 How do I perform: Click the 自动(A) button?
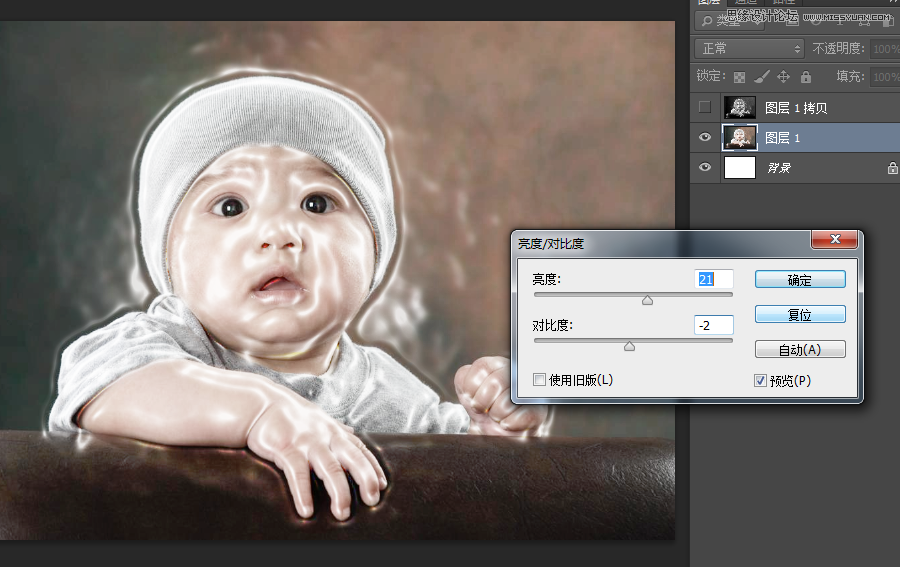(800, 349)
